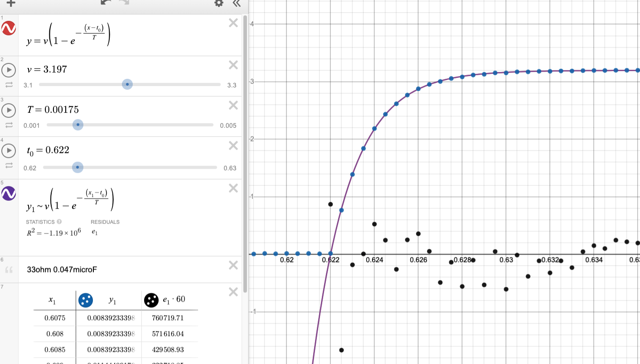Click the e1 residuals label
This screenshot has width=640, height=364.
[94, 233]
